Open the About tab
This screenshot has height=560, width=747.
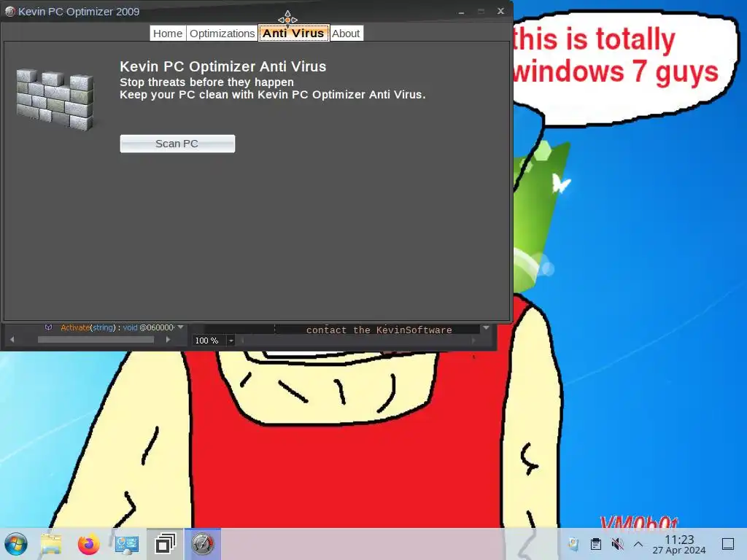pyautogui.click(x=346, y=34)
